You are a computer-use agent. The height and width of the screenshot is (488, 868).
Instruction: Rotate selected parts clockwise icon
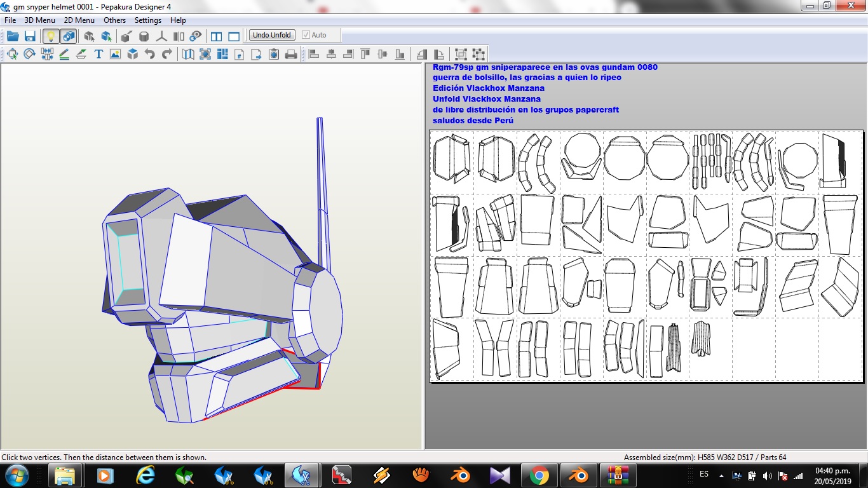pyautogui.click(x=438, y=54)
